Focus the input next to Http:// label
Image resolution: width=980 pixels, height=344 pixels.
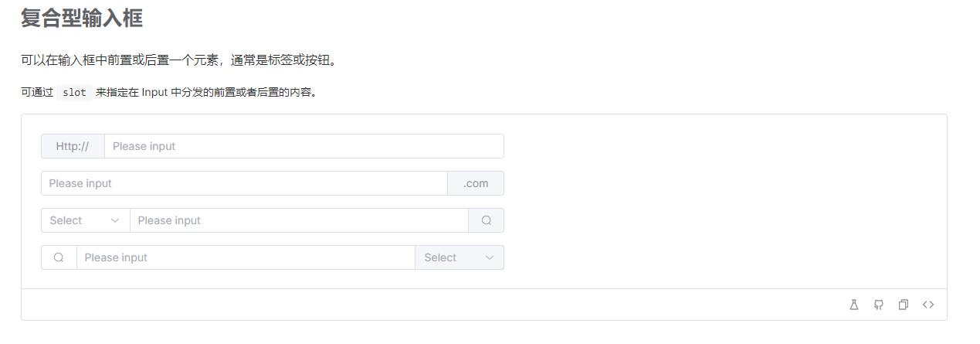point(303,146)
